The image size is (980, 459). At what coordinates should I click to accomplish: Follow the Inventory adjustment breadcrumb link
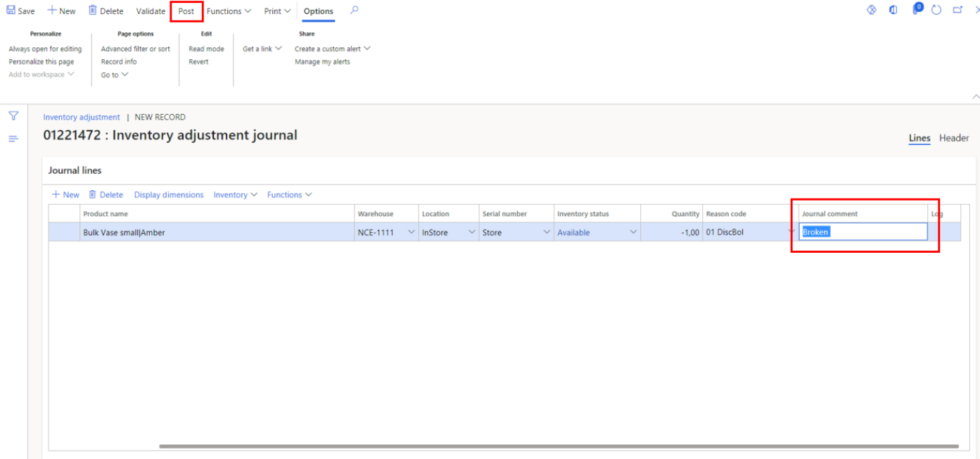pos(82,118)
